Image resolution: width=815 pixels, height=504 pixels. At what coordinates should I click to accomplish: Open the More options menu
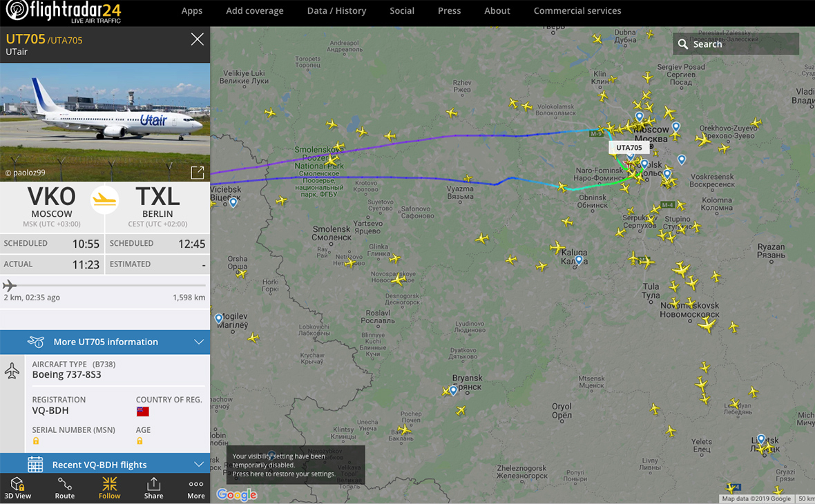tap(196, 488)
